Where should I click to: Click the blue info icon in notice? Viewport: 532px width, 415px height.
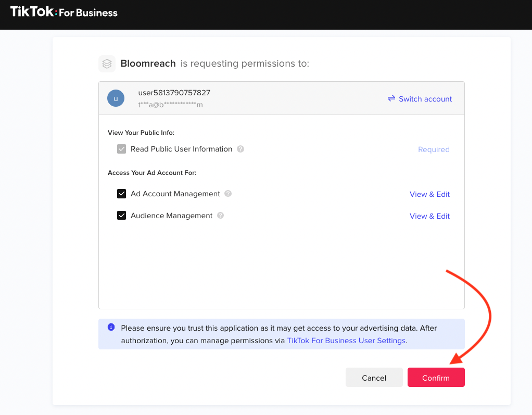click(x=111, y=327)
